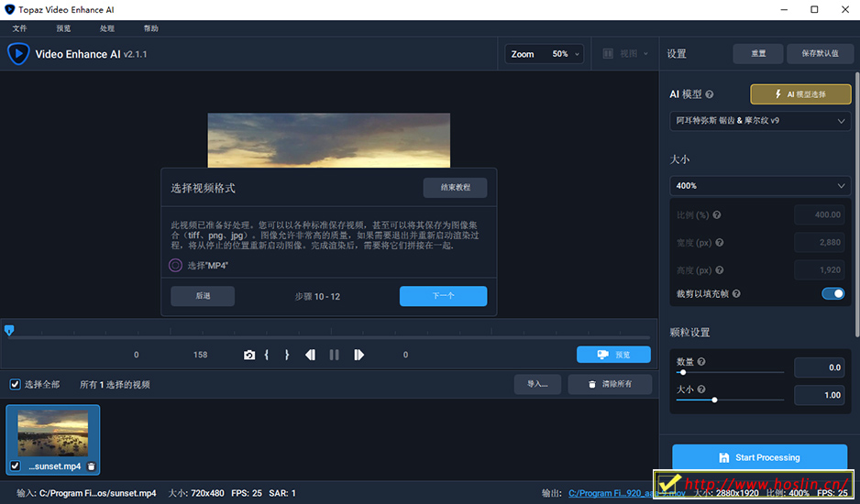Open help icon for 宽度 (px)
This screenshot has height=504, width=860.
tap(720, 243)
